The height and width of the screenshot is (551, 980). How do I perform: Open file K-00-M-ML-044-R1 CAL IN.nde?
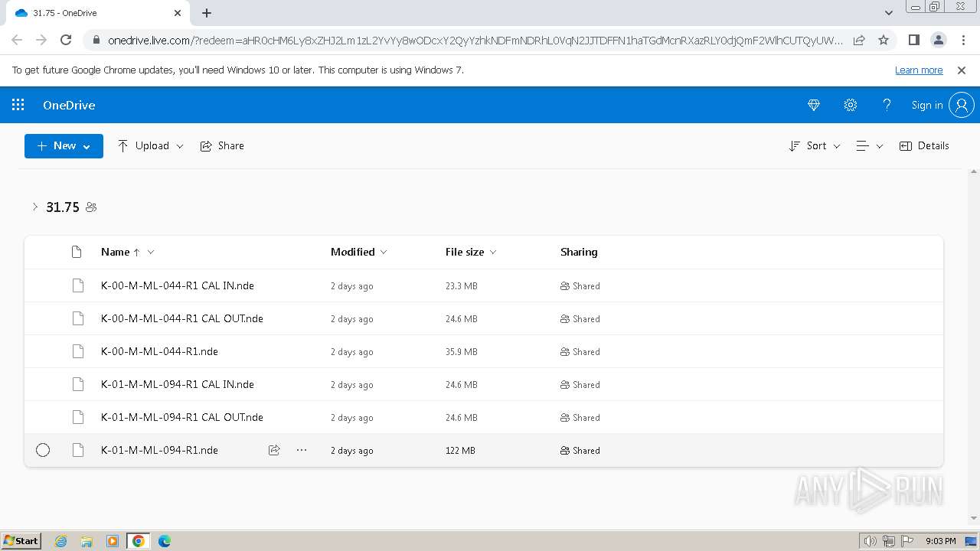[178, 285]
